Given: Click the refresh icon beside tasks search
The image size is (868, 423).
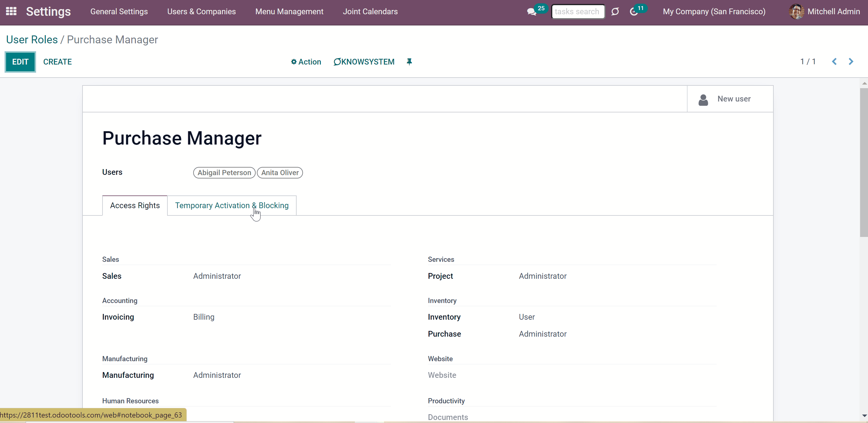Looking at the screenshot, I should 615,12.
